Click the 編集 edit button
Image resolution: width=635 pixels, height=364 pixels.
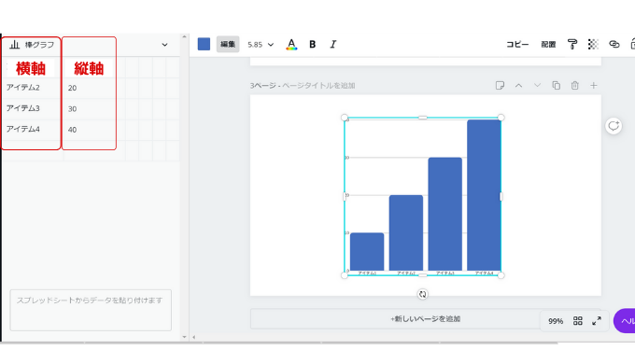coord(228,44)
